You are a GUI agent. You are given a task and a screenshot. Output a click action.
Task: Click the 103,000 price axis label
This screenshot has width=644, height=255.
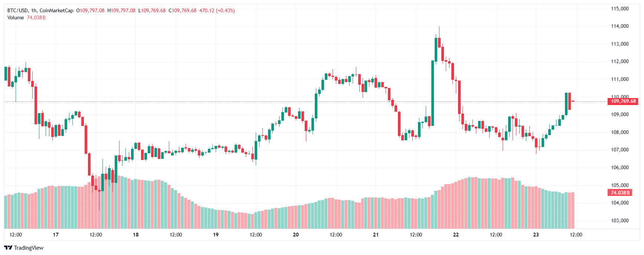[x=620, y=220]
